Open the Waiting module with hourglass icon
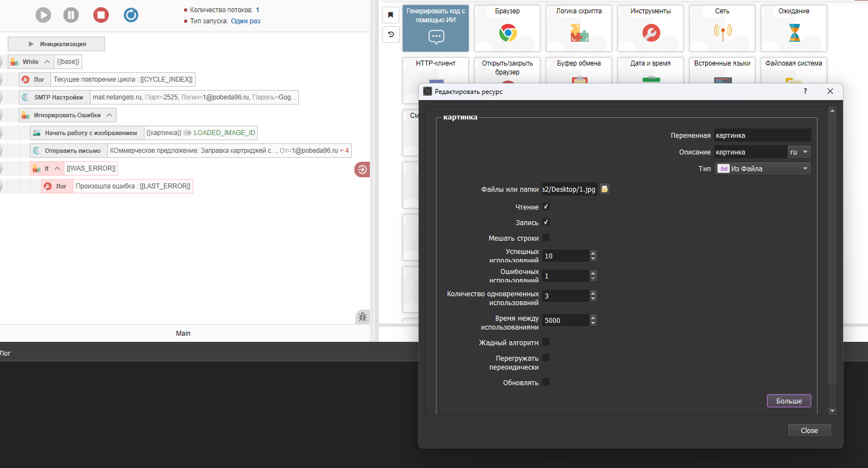 pos(794,28)
